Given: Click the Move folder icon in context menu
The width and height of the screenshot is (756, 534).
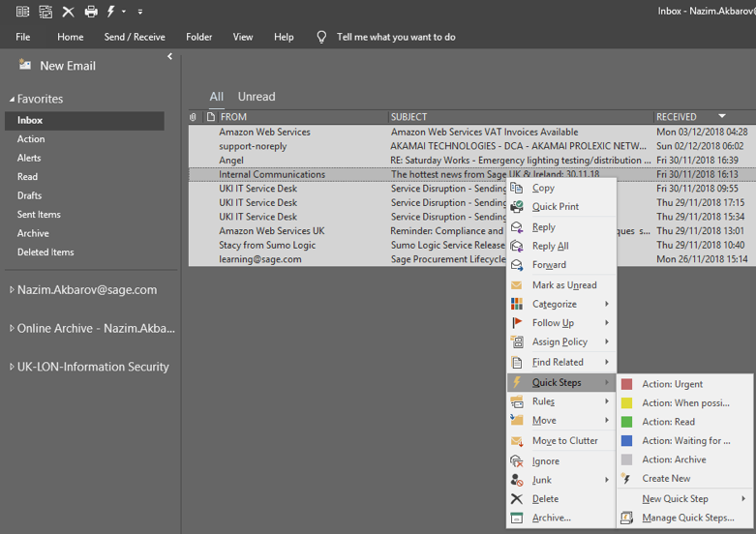Looking at the screenshot, I should pos(516,420).
